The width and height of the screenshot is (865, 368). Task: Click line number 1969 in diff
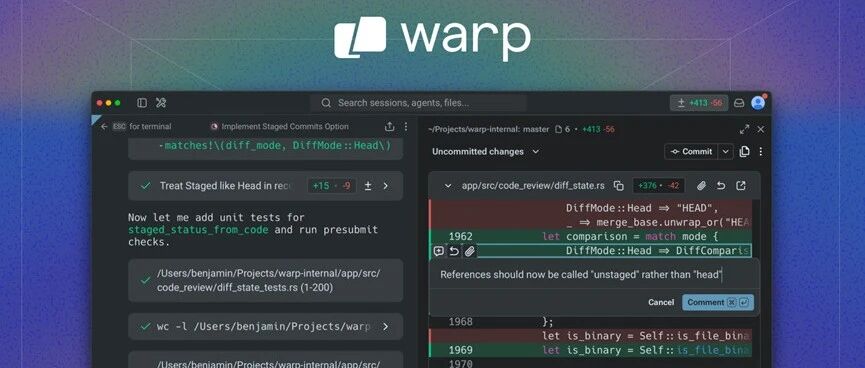460,350
